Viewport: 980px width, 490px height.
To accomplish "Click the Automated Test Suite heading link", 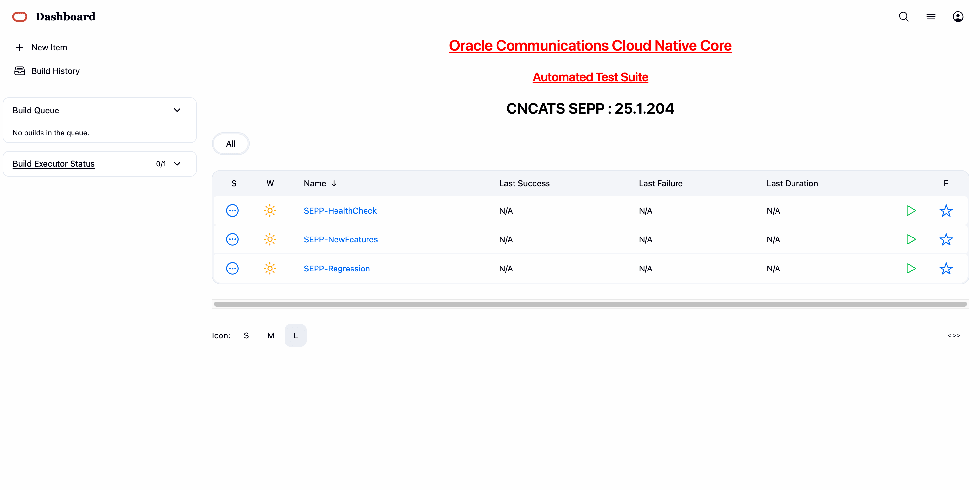I will [590, 77].
